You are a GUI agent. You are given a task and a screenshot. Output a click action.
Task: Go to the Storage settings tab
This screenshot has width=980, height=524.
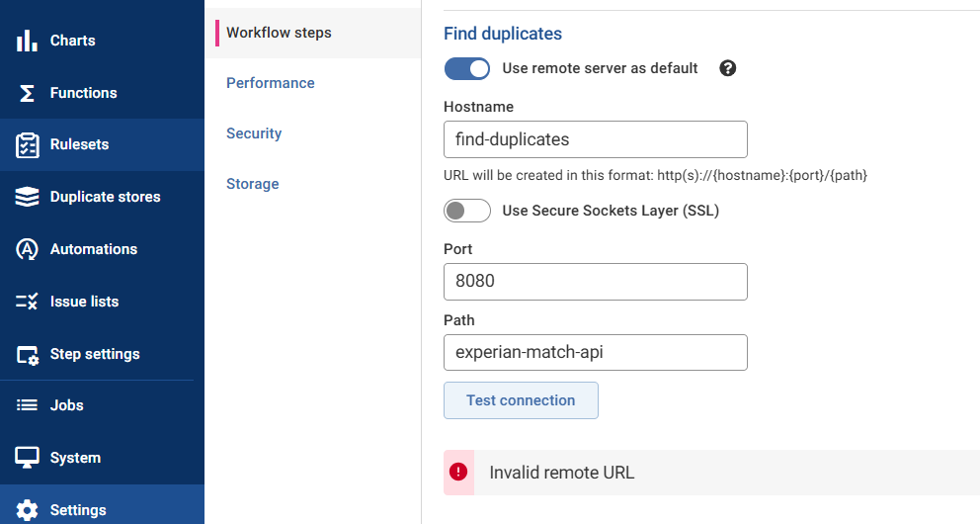point(252,184)
